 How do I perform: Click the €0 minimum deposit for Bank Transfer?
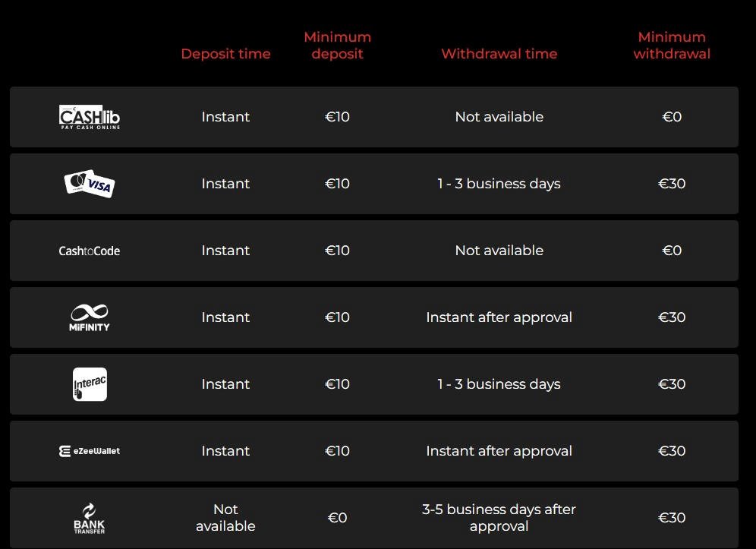337,518
